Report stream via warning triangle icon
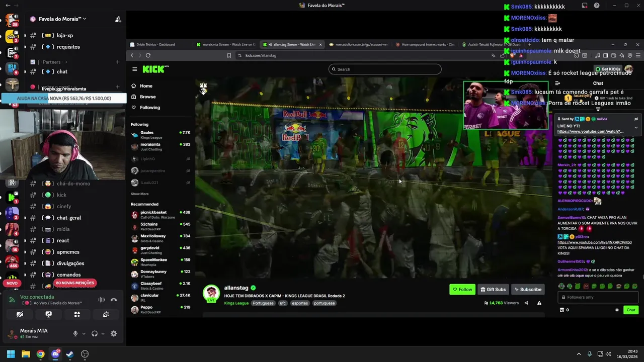644x362 pixels. (539, 303)
